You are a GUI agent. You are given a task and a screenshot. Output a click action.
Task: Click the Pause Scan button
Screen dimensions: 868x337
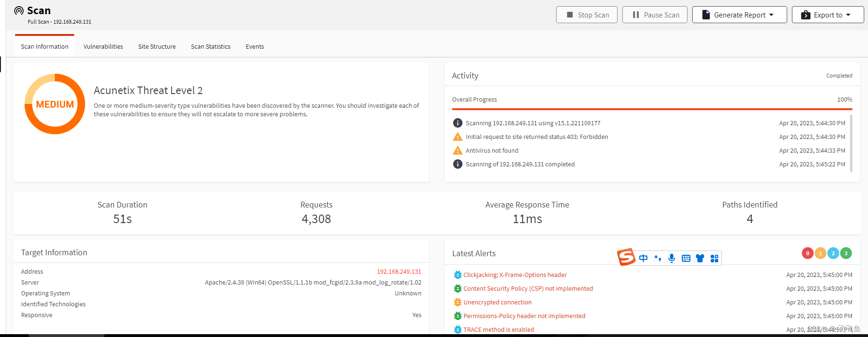[x=655, y=15]
